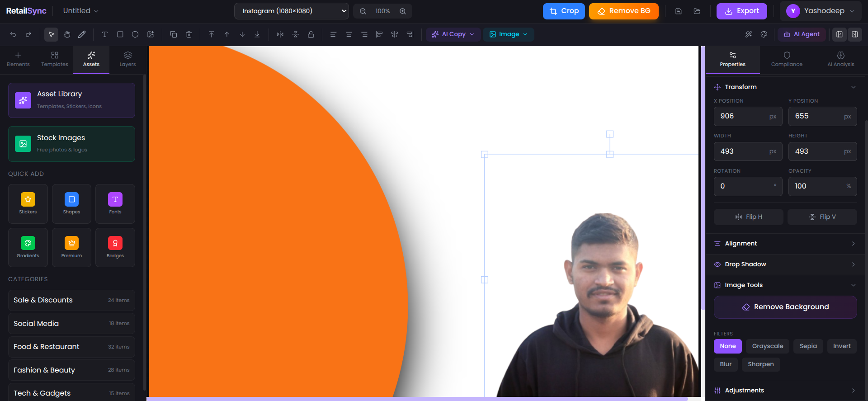
Task: Toggle the lock on selected element
Action: [311, 34]
